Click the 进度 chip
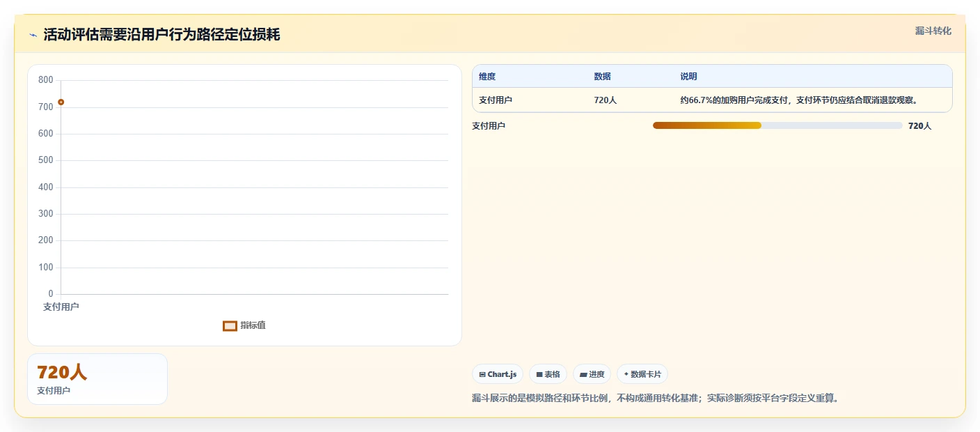Viewport: 980px width, 432px height. pos(592,374)
